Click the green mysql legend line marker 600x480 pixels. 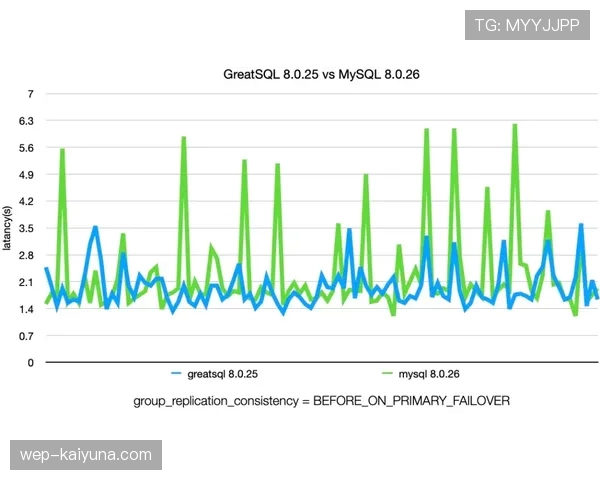pos(387,373)
